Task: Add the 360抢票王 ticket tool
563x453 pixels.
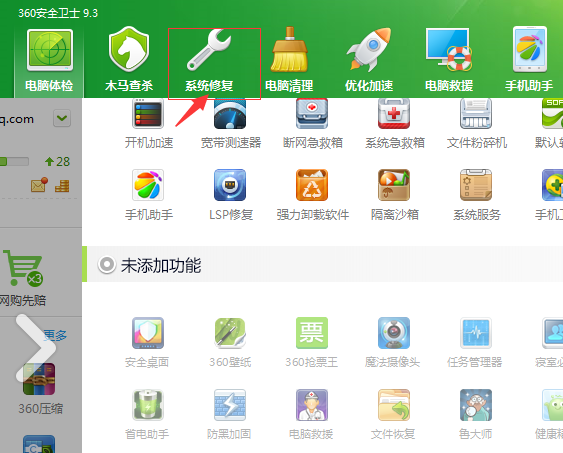Action: point(312,333)
